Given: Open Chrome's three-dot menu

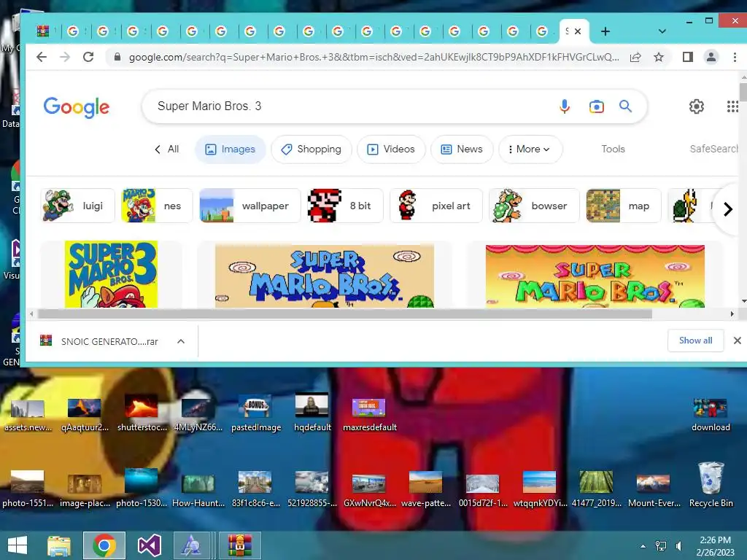Looking at the screenshot, I should [735, 57].
